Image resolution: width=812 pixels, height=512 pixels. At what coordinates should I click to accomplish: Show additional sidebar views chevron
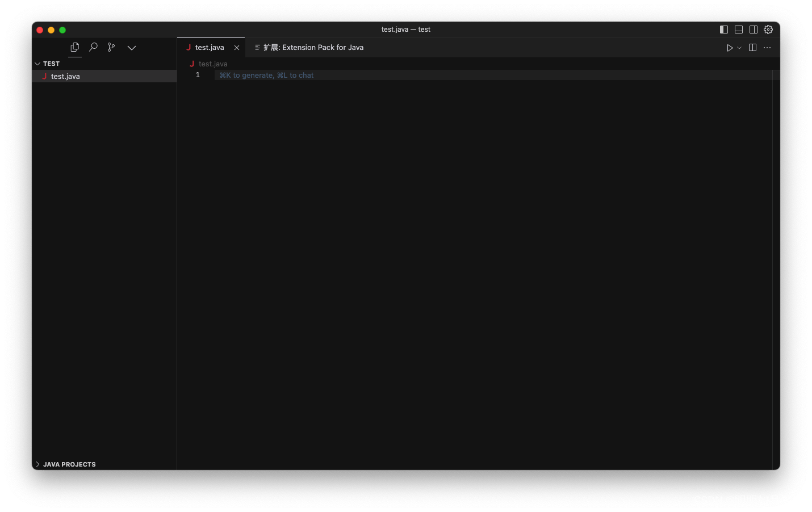(x=132, y=48)
